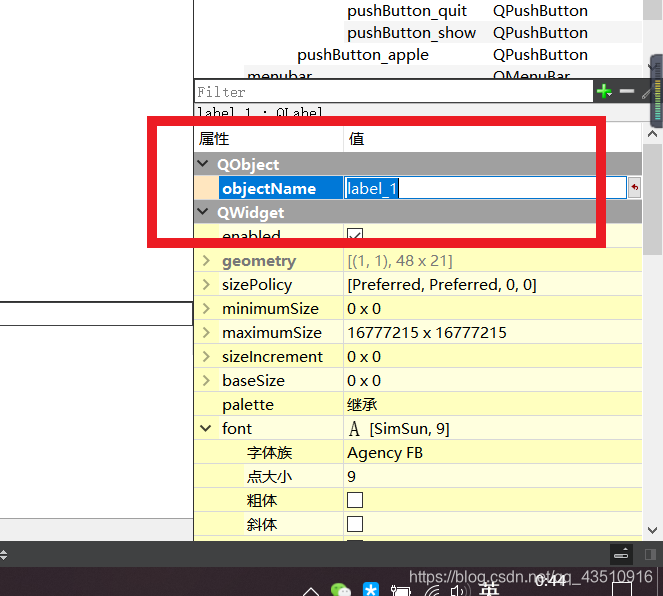Click scroll-up arrow of property editor

click(x=652, y=134)
